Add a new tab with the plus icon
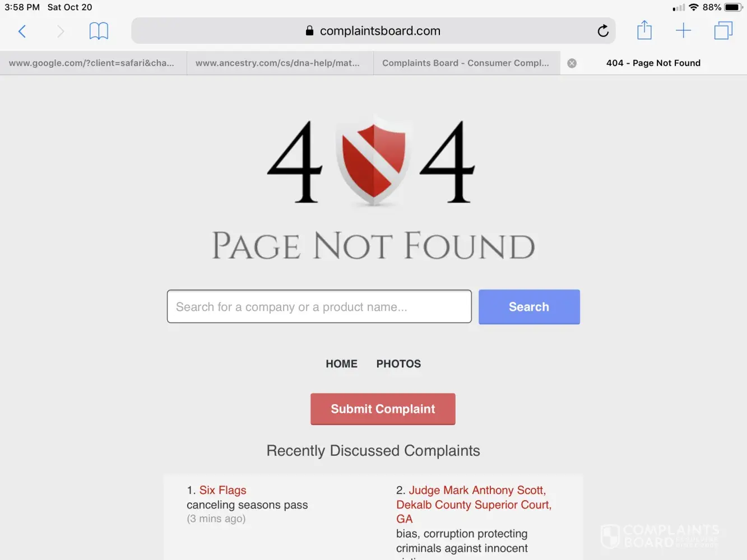 click(x=684, y=30)
